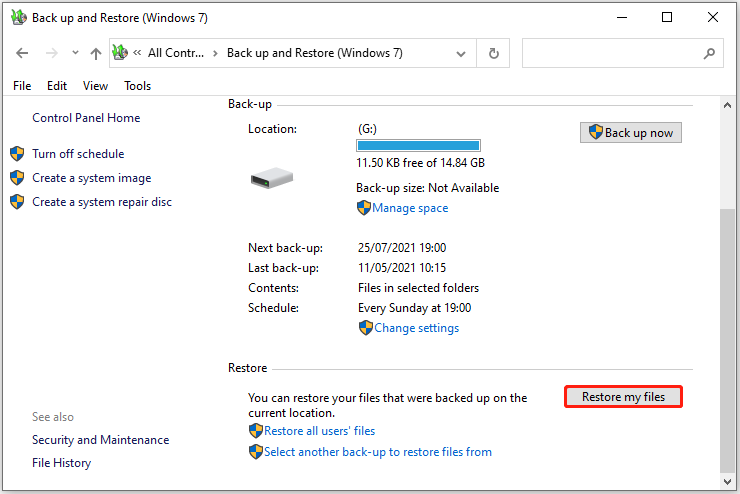Focus the Control Panel search box
This screenshot has height=494, width=740.
click(622, 53)
